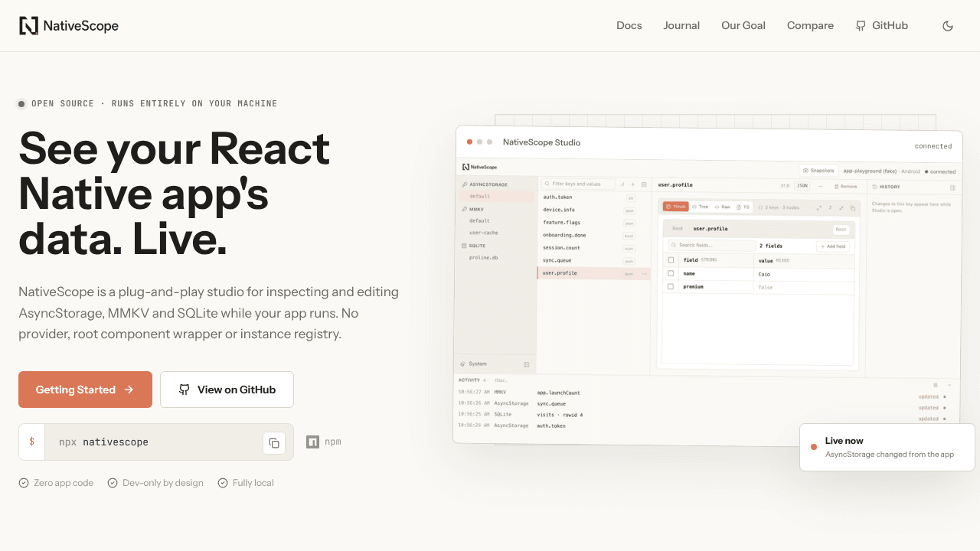This screenshot has width=980, height=551.
Task: Switch to the Tree tab
Action: click(x=701, y=207)
